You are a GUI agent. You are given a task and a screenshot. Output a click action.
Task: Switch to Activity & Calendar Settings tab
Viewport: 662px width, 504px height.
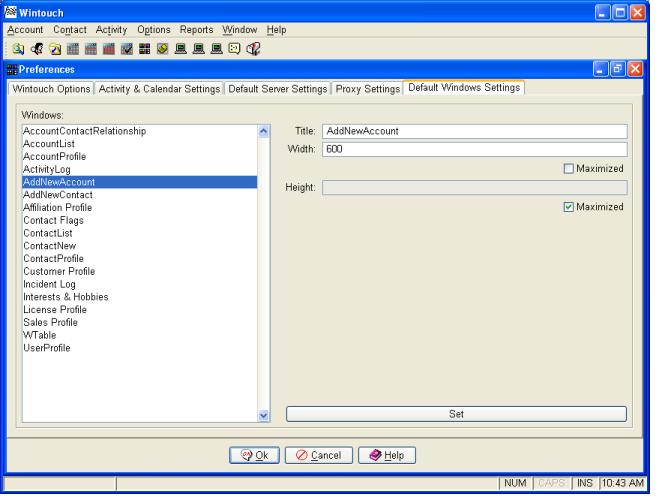tap(159, 89)
